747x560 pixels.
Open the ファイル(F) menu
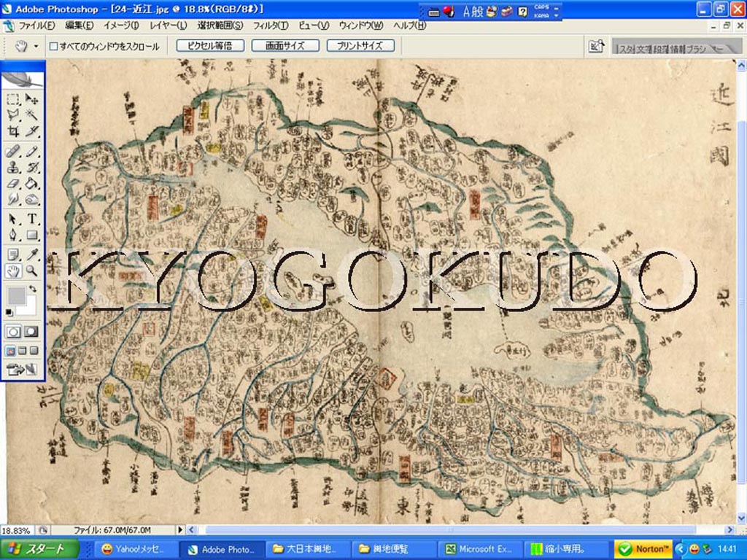coord(36,26)
